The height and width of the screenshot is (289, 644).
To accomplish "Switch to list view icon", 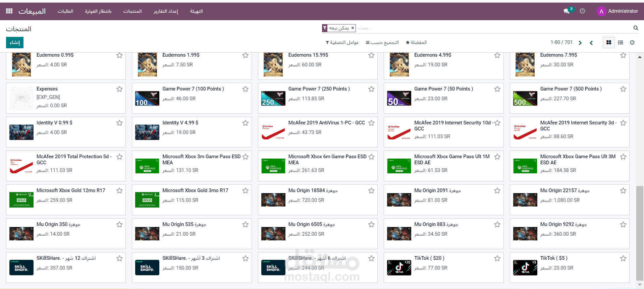I will tap(621, 43).
